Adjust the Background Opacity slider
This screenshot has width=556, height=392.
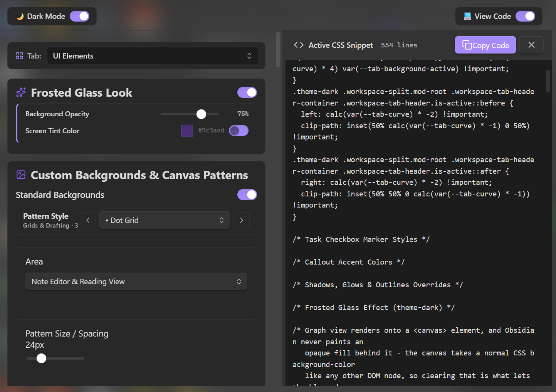tap(190, 114)
